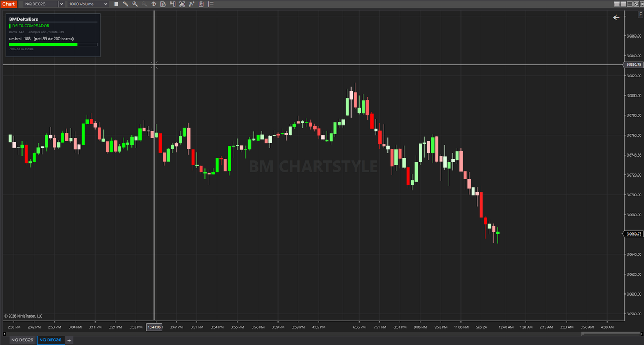Click the bar style candle icon
This screenshot has width=644, height=345.
[x=116, y=4]
